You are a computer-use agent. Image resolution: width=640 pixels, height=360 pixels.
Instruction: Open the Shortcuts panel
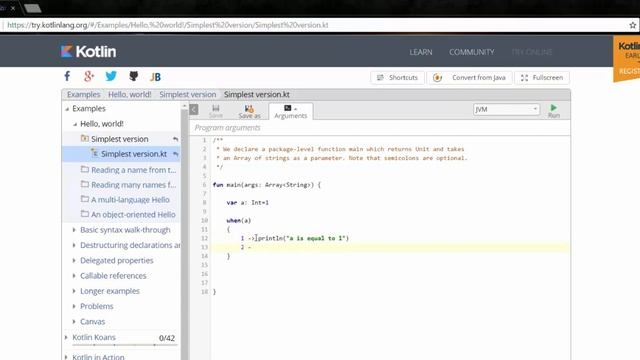(397, 78)
